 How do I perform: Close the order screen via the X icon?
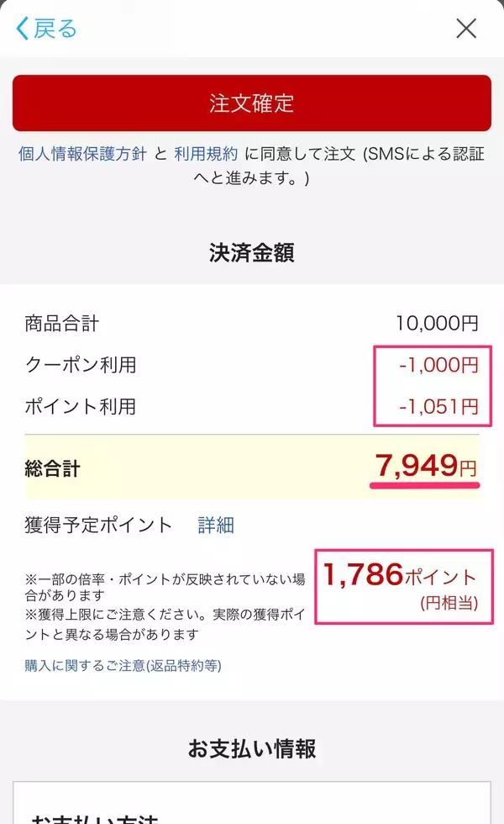point(466,28)
